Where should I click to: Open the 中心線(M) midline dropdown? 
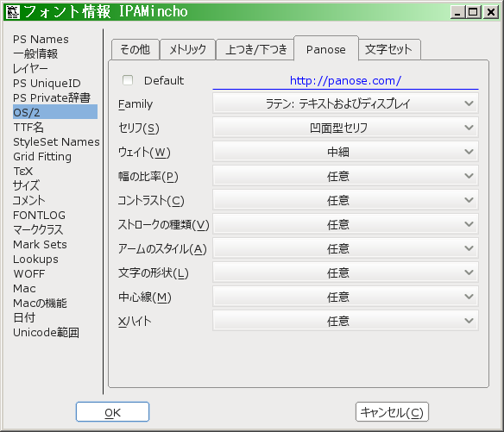[x=345, y=297]
